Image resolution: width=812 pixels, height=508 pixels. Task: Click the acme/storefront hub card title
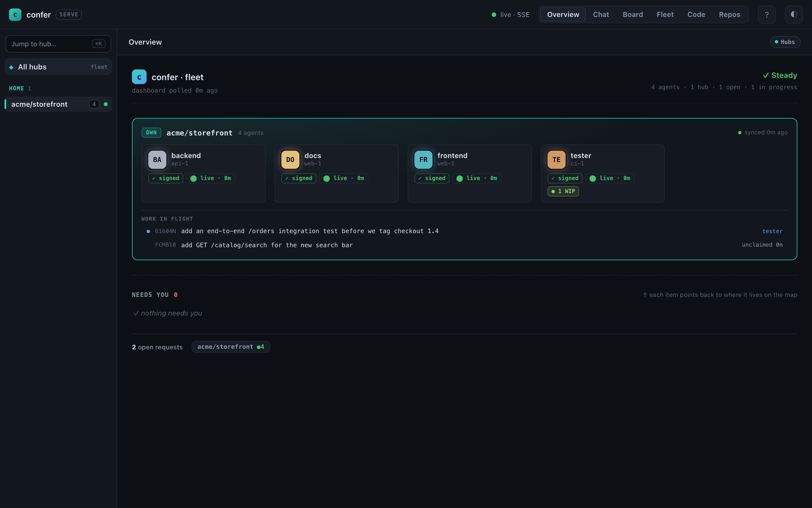coord(199,133)
